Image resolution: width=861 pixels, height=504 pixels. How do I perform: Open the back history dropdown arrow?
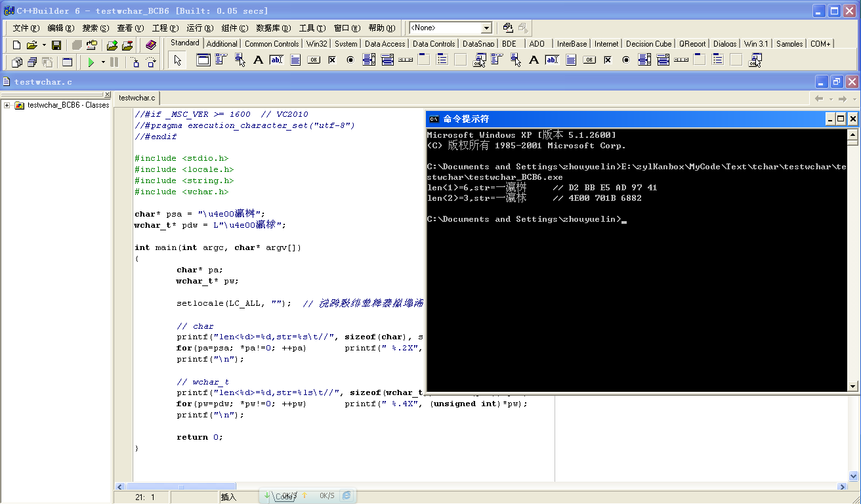coord(831,98)
